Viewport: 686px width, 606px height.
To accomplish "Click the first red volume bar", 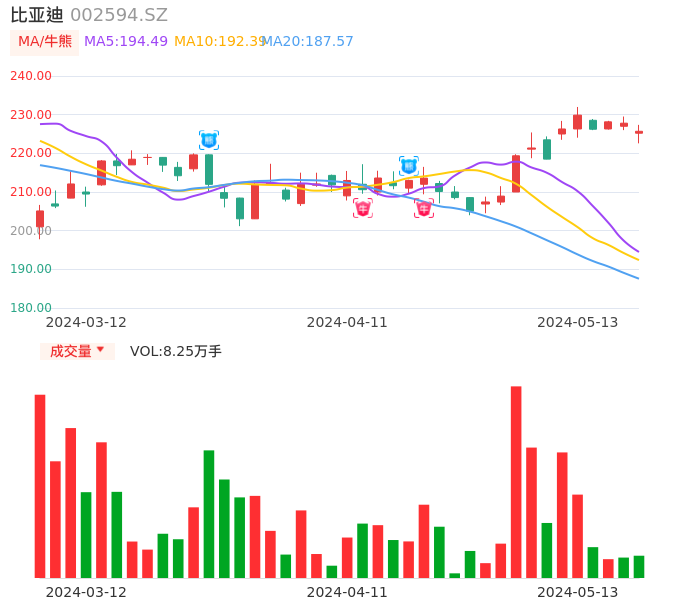I will tap(40, 486).
